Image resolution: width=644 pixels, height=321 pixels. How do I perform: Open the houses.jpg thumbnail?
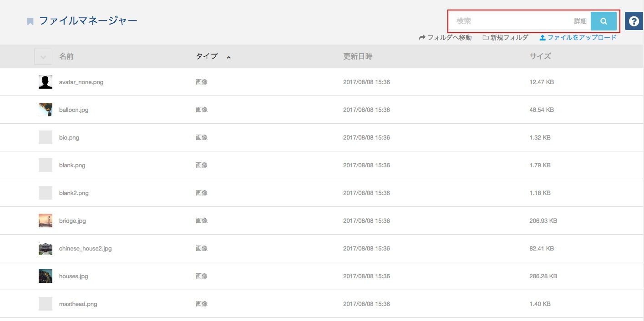tap(46, 276)
